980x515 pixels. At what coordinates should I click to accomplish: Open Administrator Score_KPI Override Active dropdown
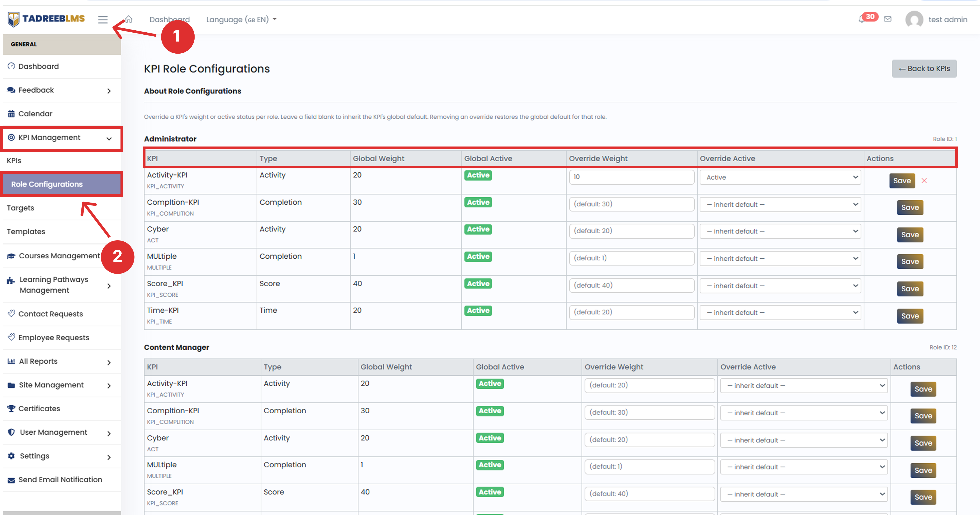click(780, 285)
